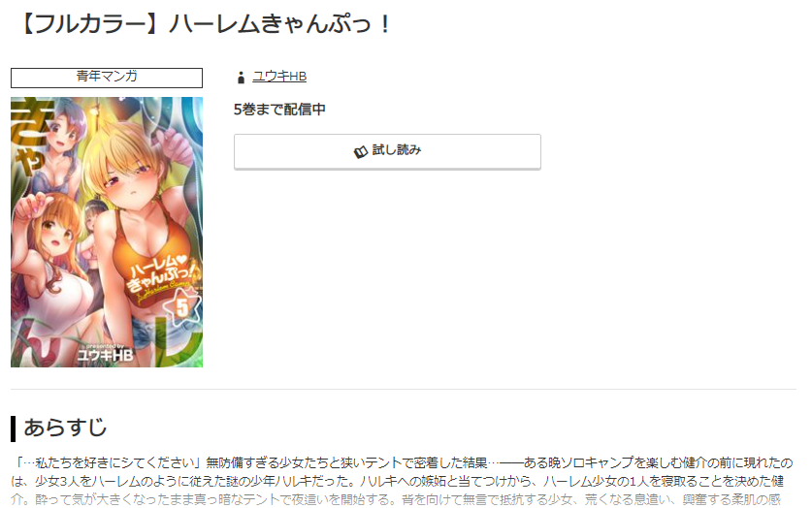Click the 試し読み text label in the button
The image size is (812, 508).
(397, 150)
